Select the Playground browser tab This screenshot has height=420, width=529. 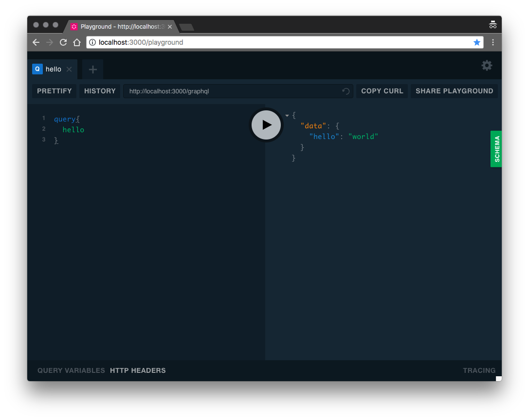121,27
